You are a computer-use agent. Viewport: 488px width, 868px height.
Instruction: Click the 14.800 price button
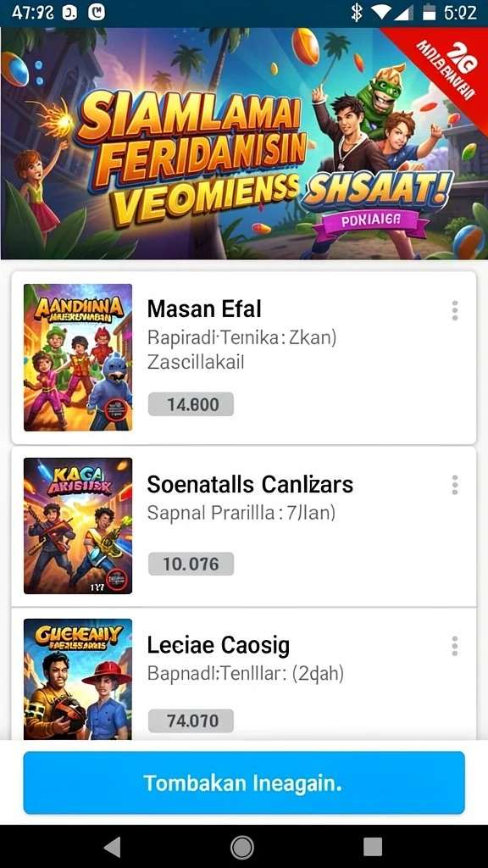point(191,404)
